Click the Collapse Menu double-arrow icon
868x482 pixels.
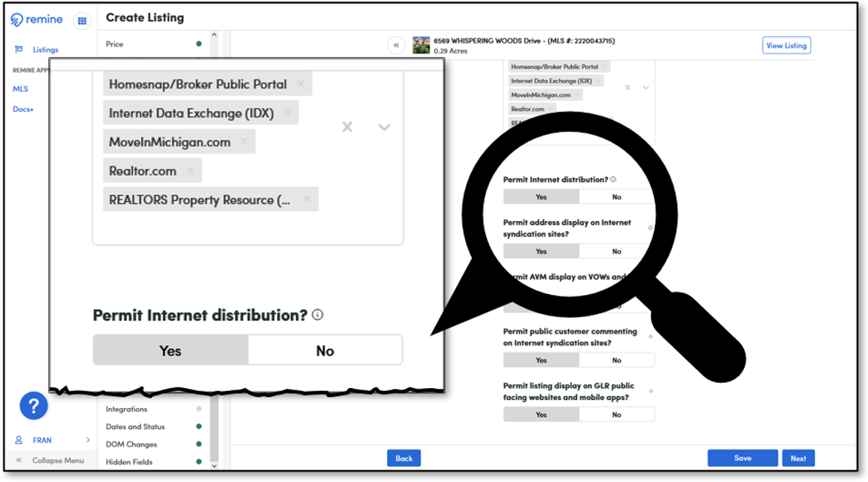(x=18, y=461)
